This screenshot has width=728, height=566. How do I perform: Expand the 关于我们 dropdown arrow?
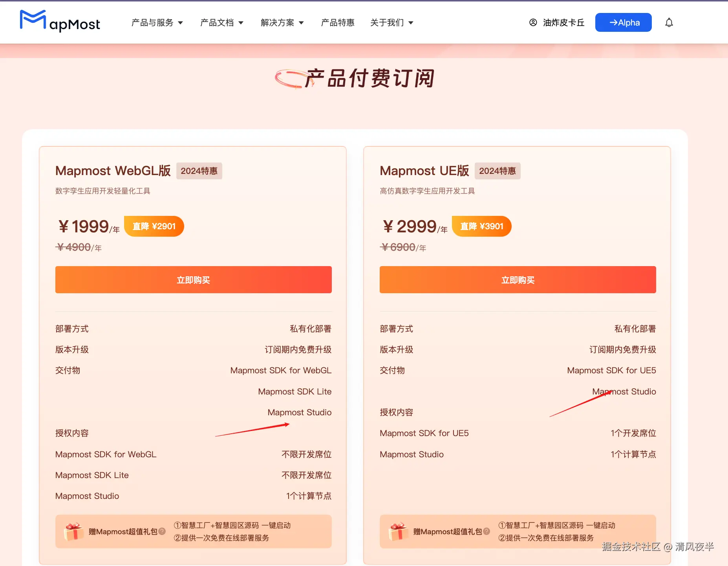tap(411, 23)
